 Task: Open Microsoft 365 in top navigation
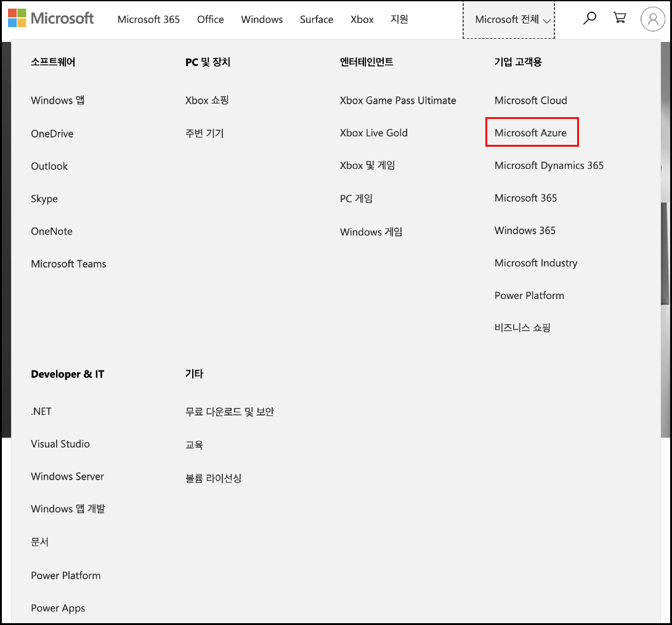tap(148, 19)
